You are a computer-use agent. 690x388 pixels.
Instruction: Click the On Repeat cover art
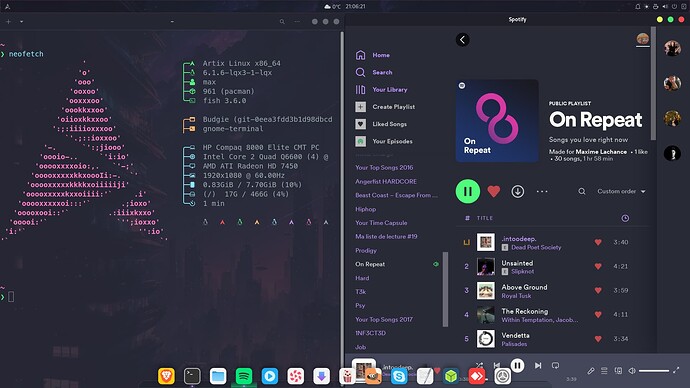497,121
